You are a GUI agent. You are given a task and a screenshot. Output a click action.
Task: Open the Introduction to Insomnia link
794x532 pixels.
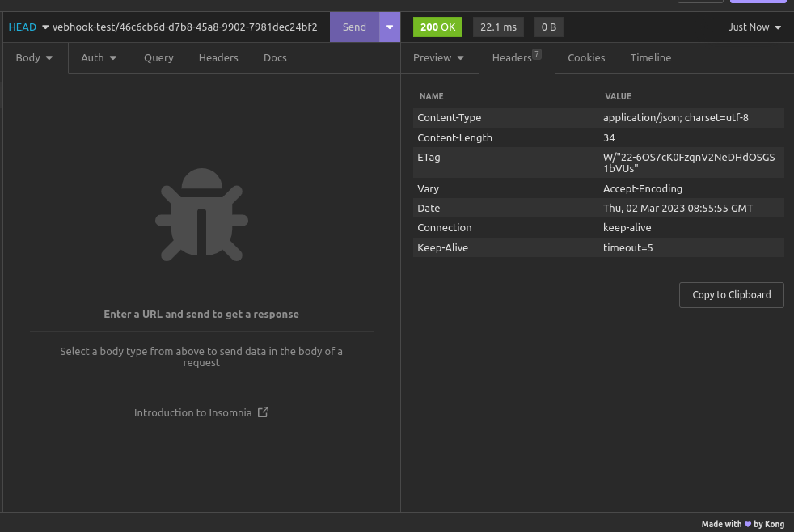coord(192,412)
